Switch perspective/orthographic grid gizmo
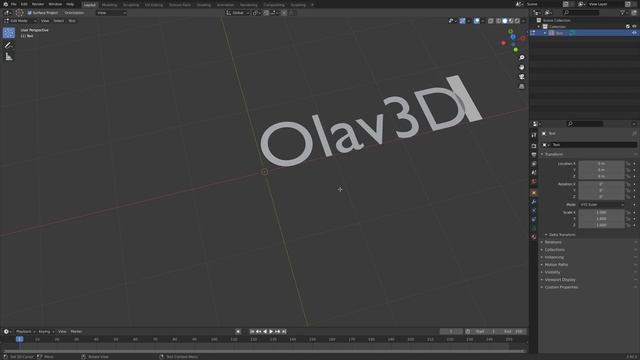This screenshot has width=640, height=360. (522, 87)
